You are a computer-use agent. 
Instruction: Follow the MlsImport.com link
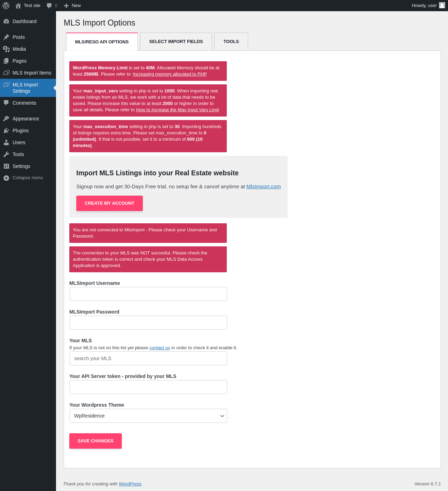coord(264,187)
